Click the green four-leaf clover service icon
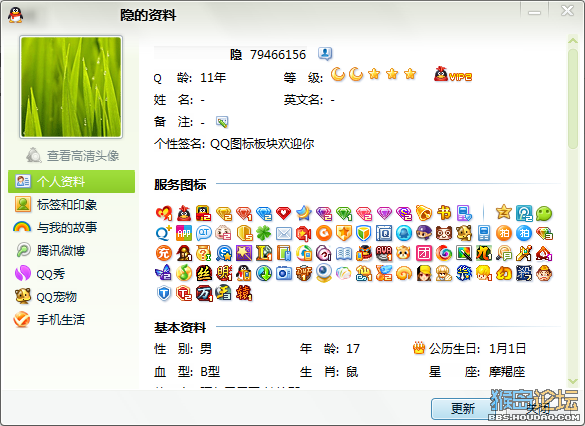Viewport: 585px width, 426px height. click(x=264, y=234)
